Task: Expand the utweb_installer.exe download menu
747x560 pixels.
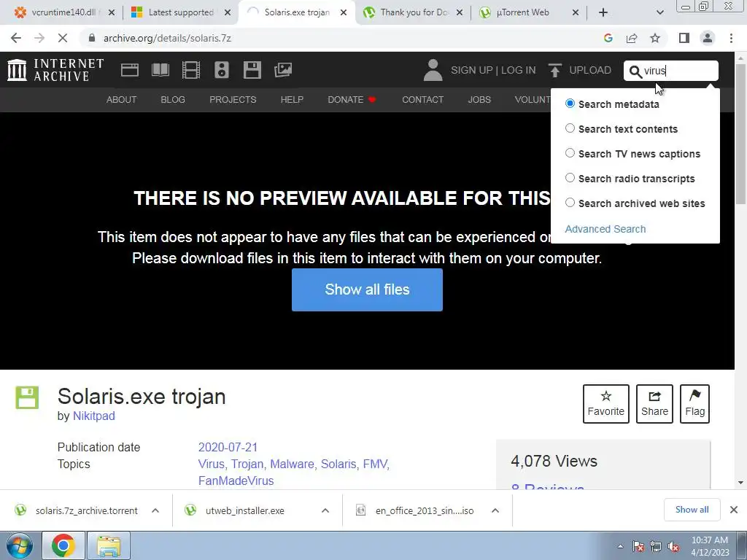Action: [325, 510]
